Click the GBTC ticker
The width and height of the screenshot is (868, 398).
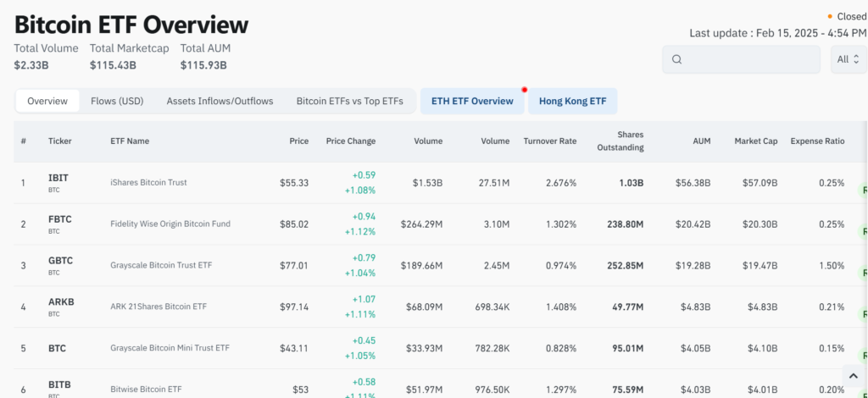point(60,261)
